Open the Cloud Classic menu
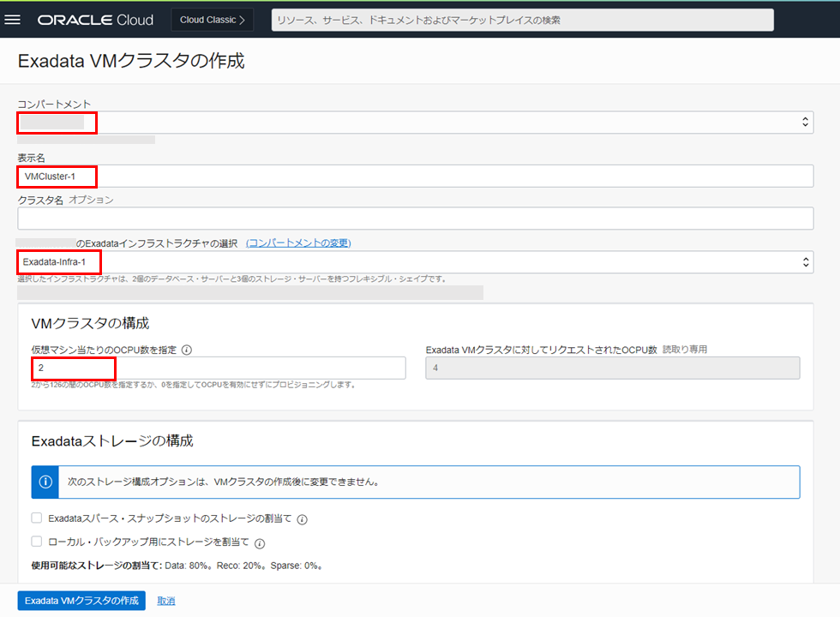This screenshot has height=617, width=840. pyautogui.click(x=212, y=20)
